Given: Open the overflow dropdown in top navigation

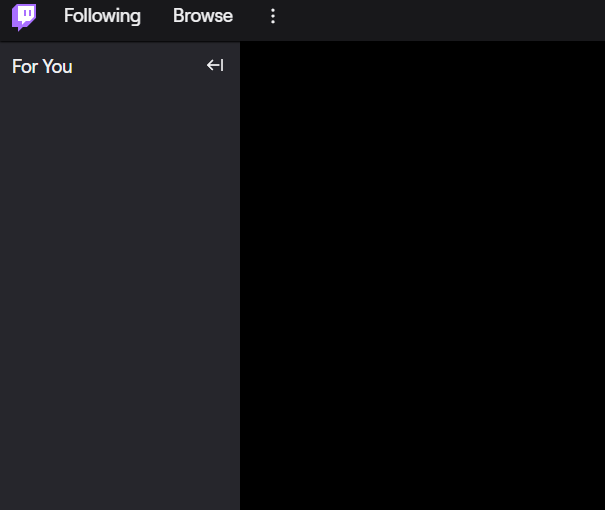Looking at the screenshot, I should tap(273, 16).
